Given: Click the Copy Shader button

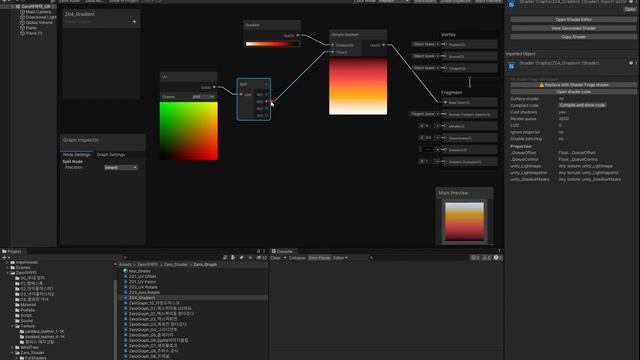Looking at the screenshot, I should pyautogui.click(x=573, y=37).
